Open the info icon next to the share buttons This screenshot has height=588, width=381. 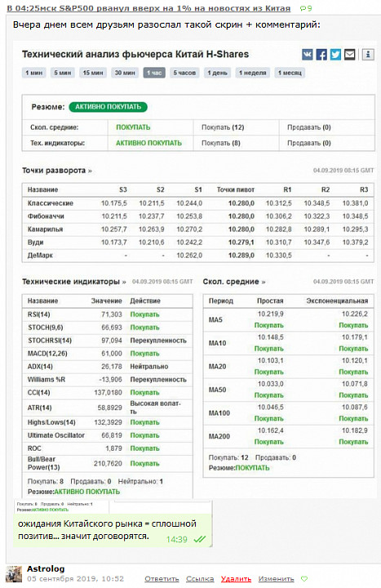pos(368,55)
